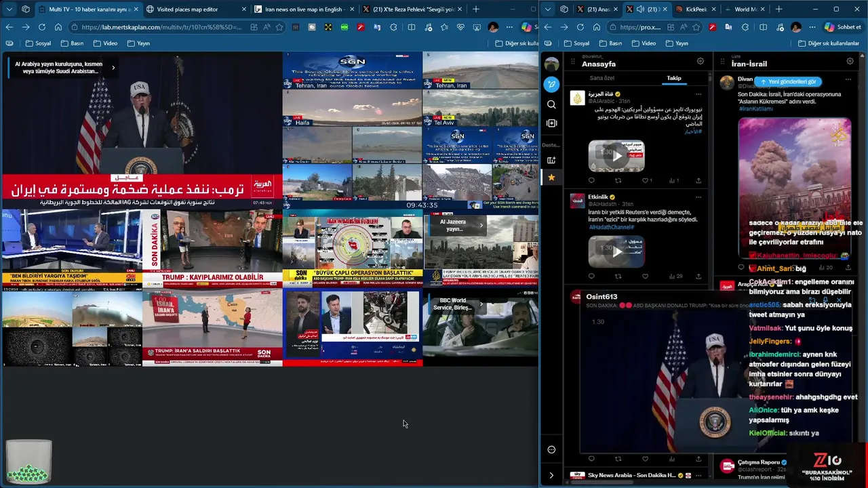
Task: Select the starred deck in X Pro sidebar
Action: [551, 178]
